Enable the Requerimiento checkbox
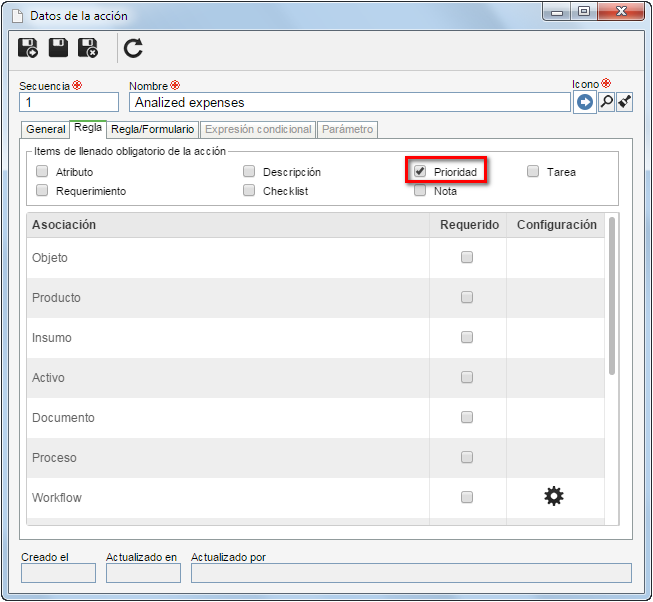The height and width of the screenshot is (602, 653). (x=42, y=190)
